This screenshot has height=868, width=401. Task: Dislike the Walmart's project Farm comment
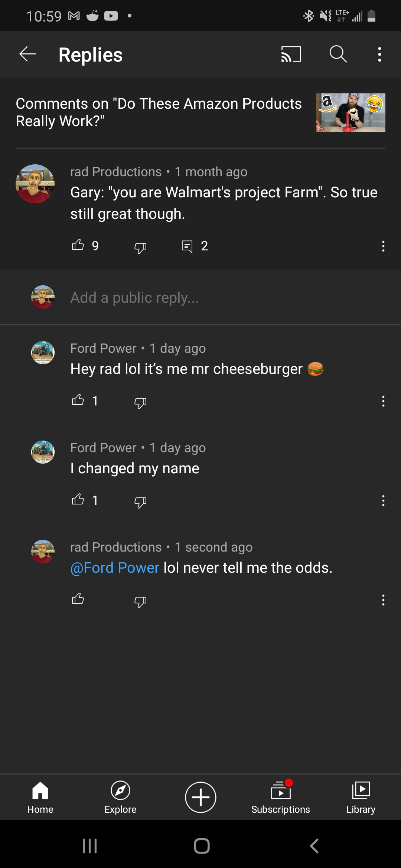(140, 247)
